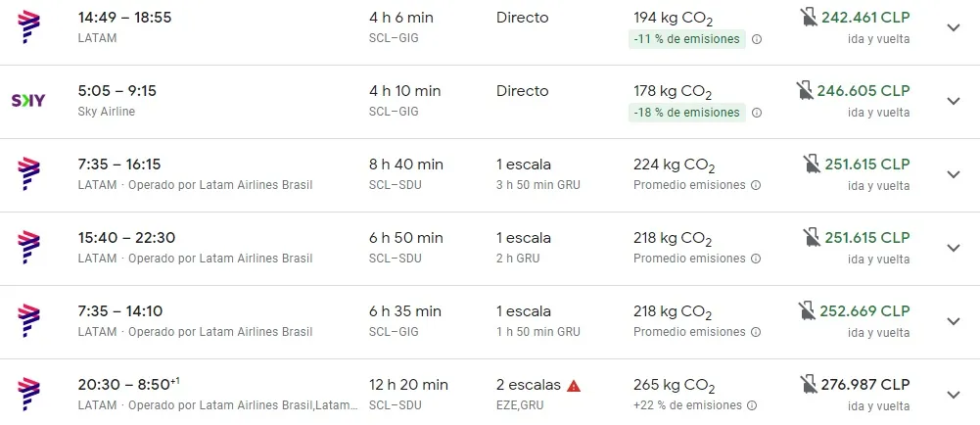Screen dimensions: 980x425
Task: Click info icon beside -11 % de emisiones
Action: [x=757, y=39]
